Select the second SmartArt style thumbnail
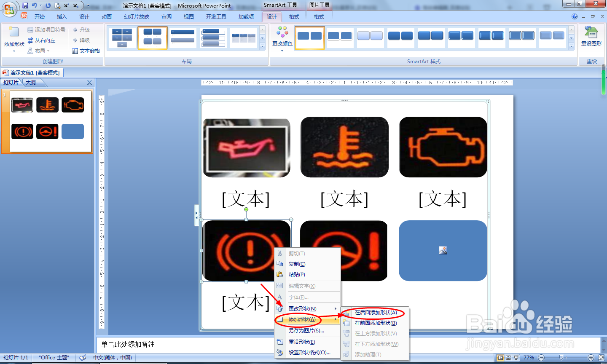The image size is (607, 364). pos(340,38)
